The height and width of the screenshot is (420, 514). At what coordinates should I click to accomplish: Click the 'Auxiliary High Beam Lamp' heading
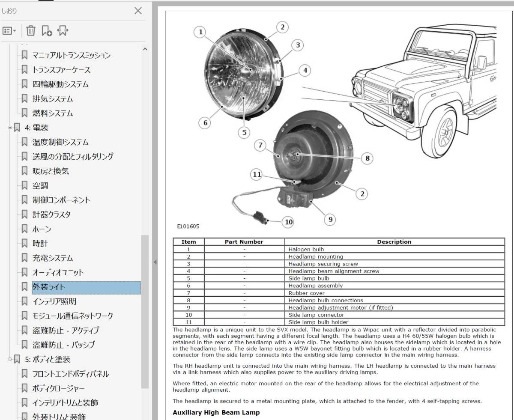click(x=216, y=413)
